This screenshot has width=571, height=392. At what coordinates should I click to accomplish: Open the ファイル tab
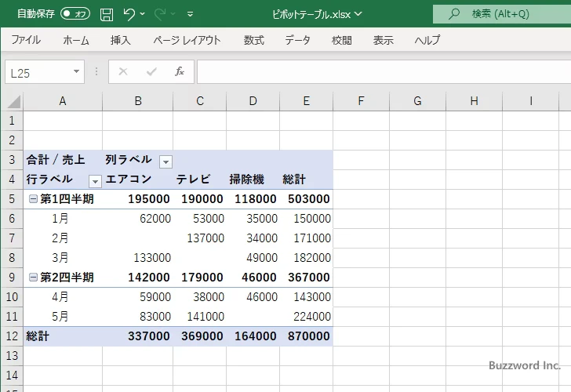(26, 40)
